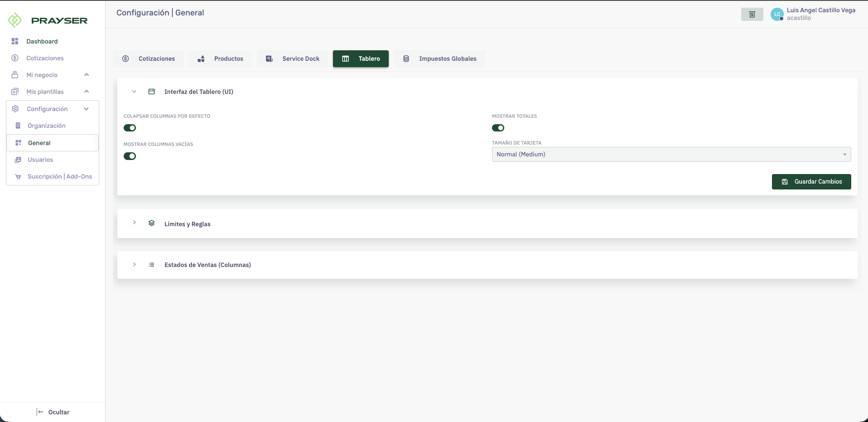Click the Mi negocio icon

coord(15,75)
